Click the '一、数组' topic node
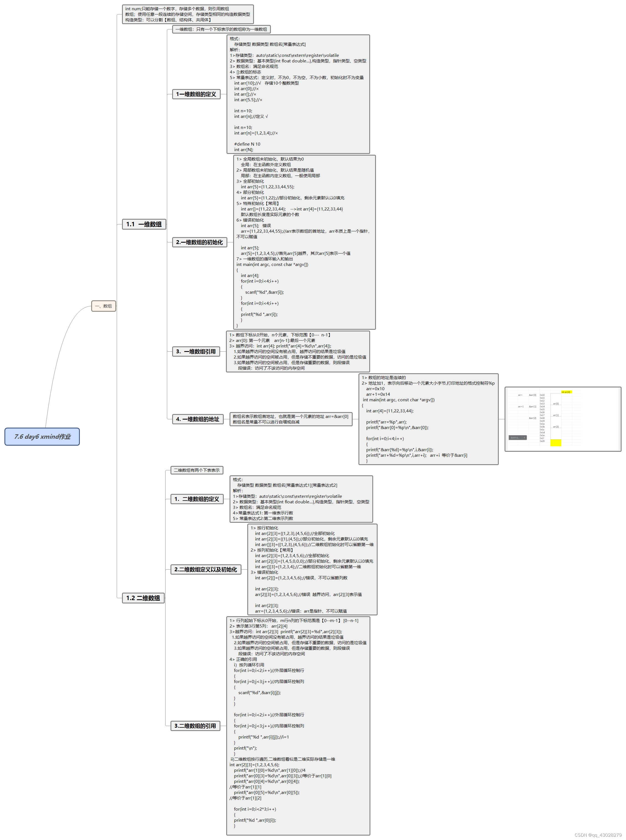Viewport: 626px width, 840px height. 103,306
